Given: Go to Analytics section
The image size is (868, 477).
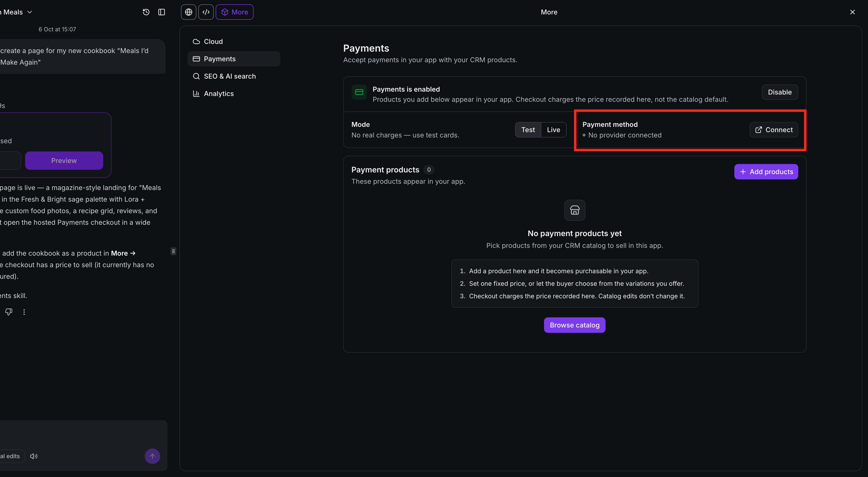Looking at the screenshot, I should (234, 94).
